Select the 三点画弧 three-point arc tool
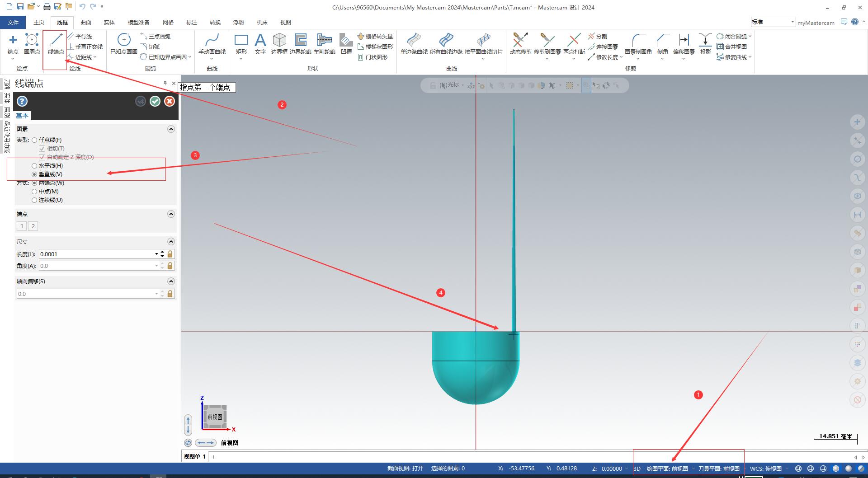 pos(156,36)
